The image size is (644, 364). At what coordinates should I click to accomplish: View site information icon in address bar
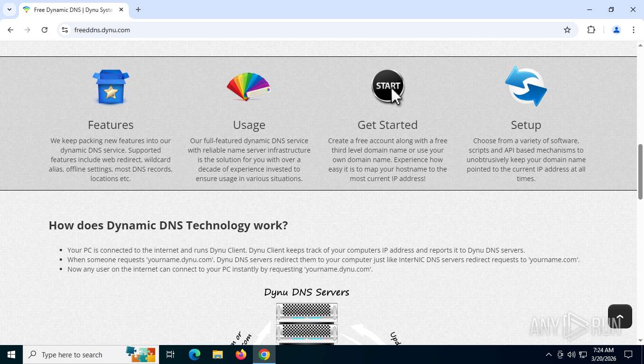tap(65, 30)
